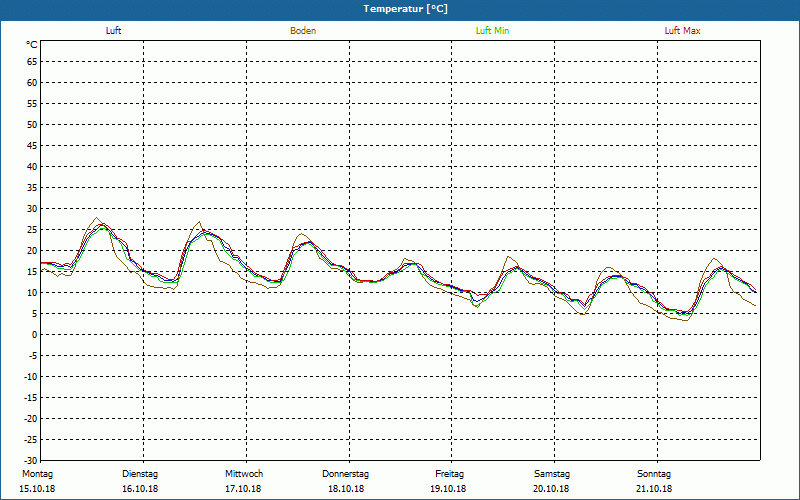Click the date 18.10.18
This screenshot has height=500, width=800.
point(346,489)
